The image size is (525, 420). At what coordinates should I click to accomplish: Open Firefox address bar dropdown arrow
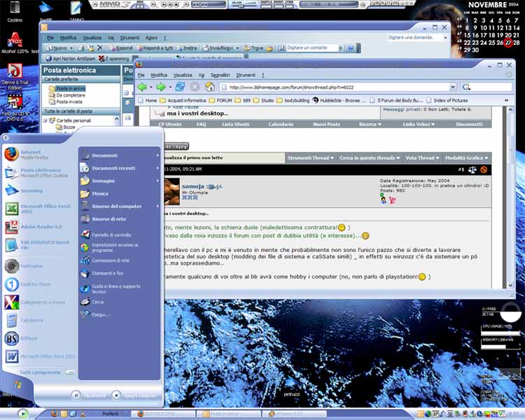click(x=453, y=87)
